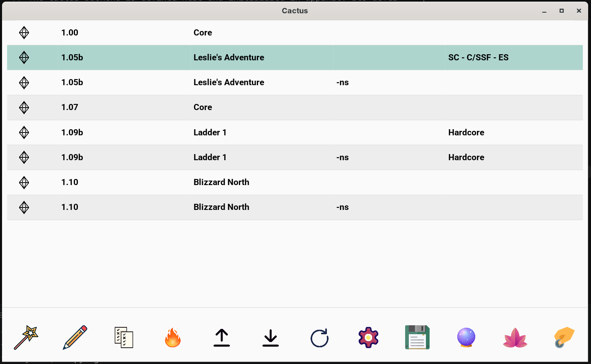The height and width of the screenshot is (364, 591).
Task: Click the floppy disk save icon
Action: 417,338
